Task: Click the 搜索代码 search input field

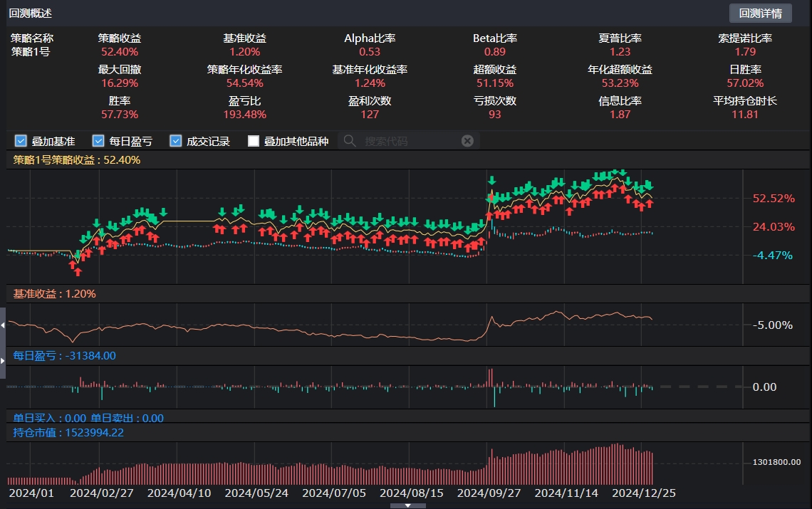Action: tap(406, 141)
